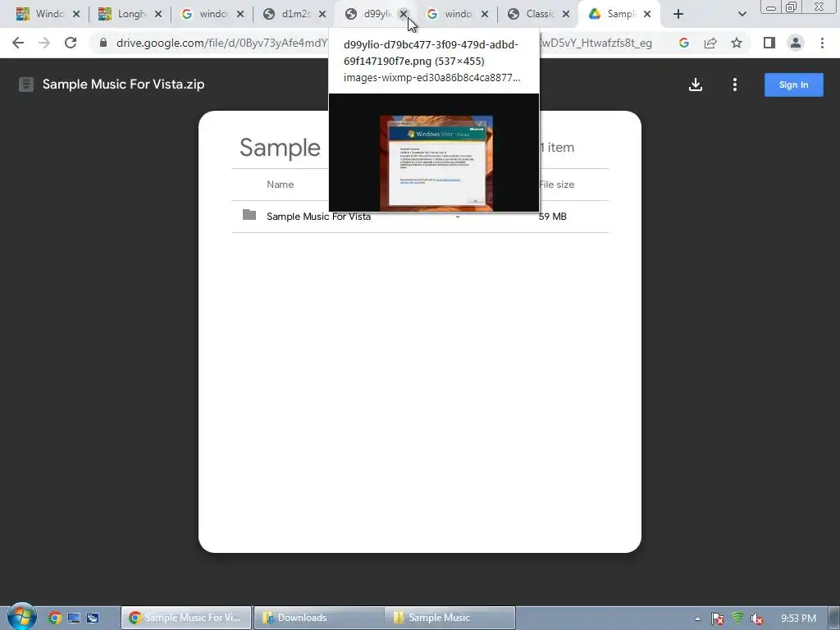View site info via the lock icon
Image resolution: width=840 pixels, height=630 pixels.
tap(103, 43)
